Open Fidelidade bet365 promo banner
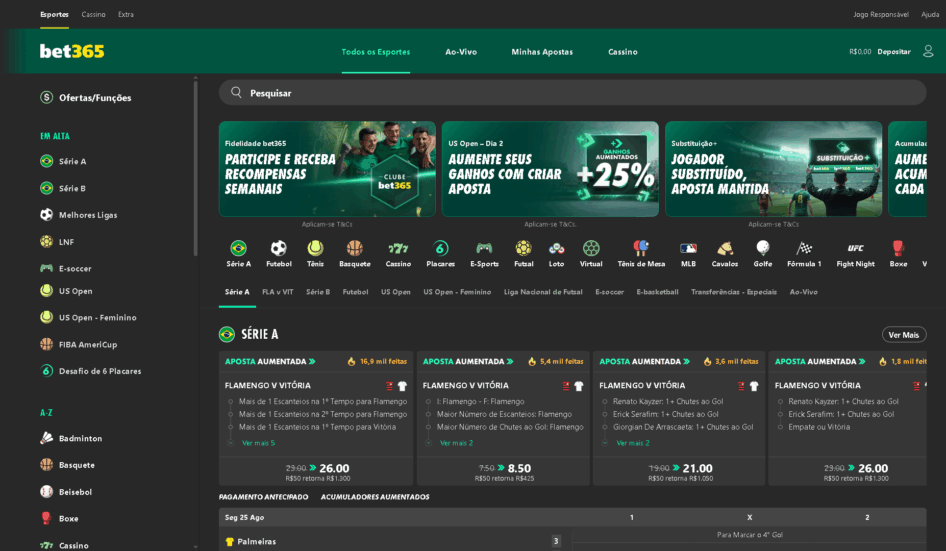The height and width of the screenshot is (551, 946). tap(327, 169)
